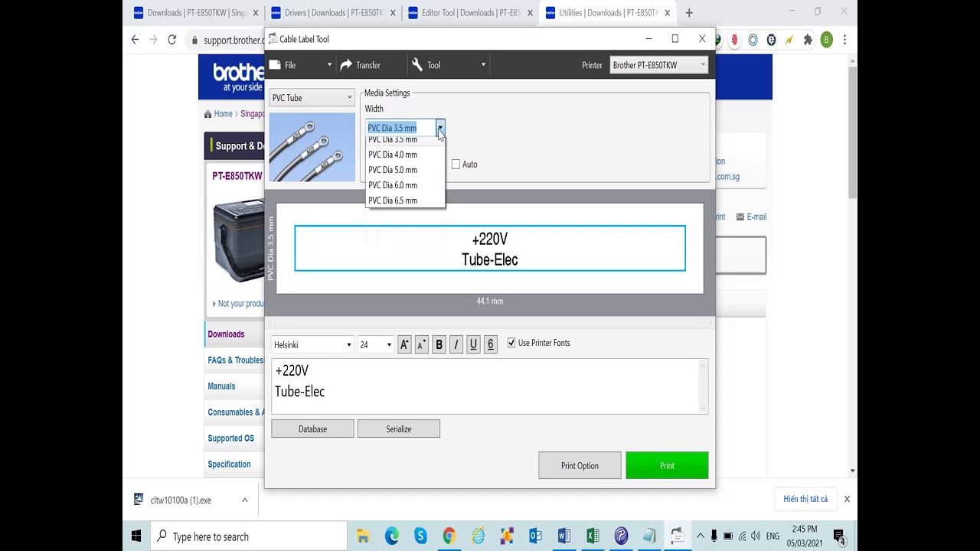This screenshot has width=980, height=551.
Task: Expand the File menu dropdown arrow
Action: click(x=329, y=65)
